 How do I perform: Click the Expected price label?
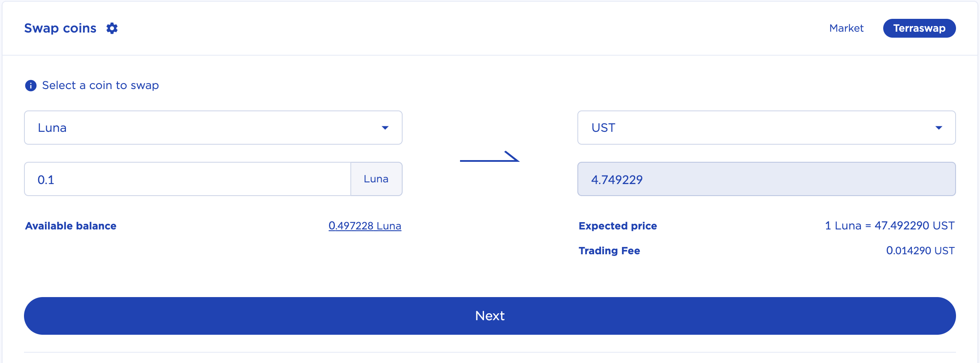click(618, 226)
